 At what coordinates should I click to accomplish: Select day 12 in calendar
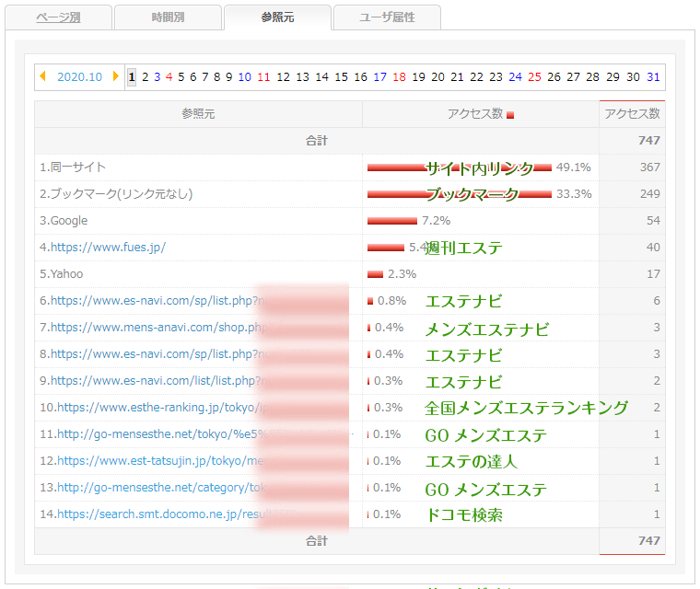point(283,76)
